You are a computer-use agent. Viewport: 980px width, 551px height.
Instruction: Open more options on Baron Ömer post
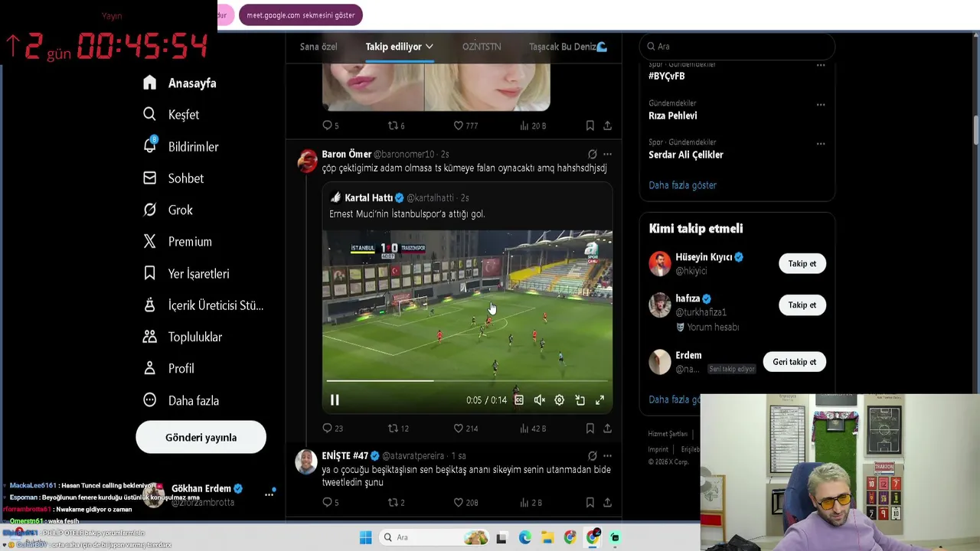click(x=607, y=154)
